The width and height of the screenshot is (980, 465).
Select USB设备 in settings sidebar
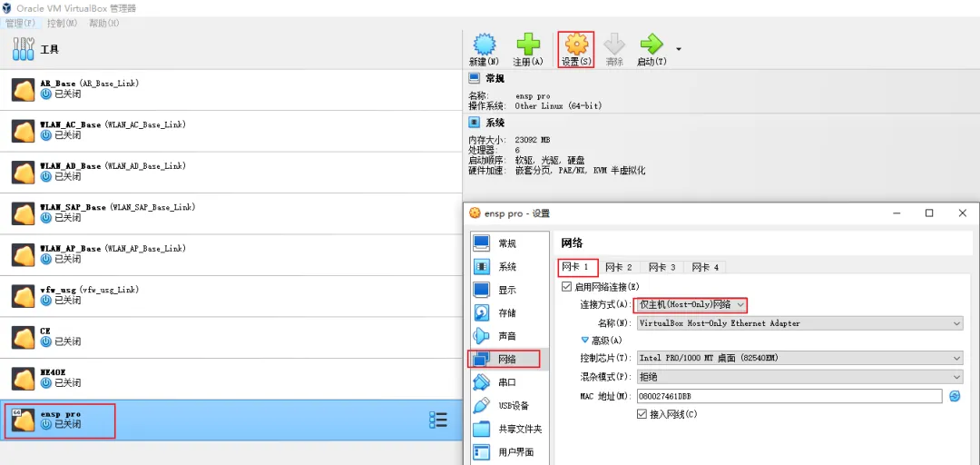coord(508,406)
